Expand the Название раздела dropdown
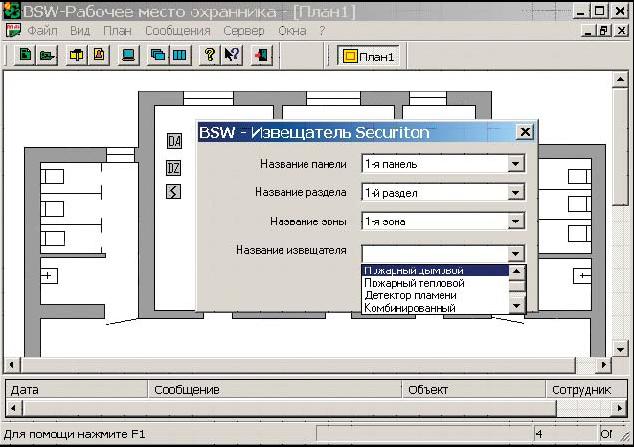The width and height of the screenshot is (634, 447). click(515, 193)
